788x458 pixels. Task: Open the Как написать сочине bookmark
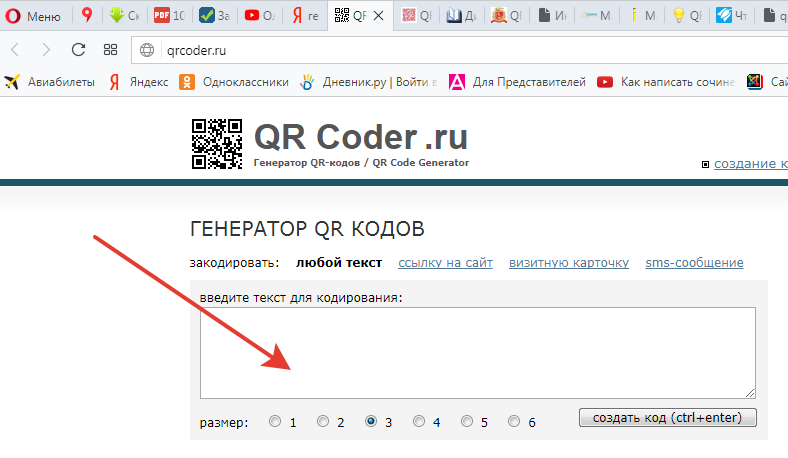[665, 82]
